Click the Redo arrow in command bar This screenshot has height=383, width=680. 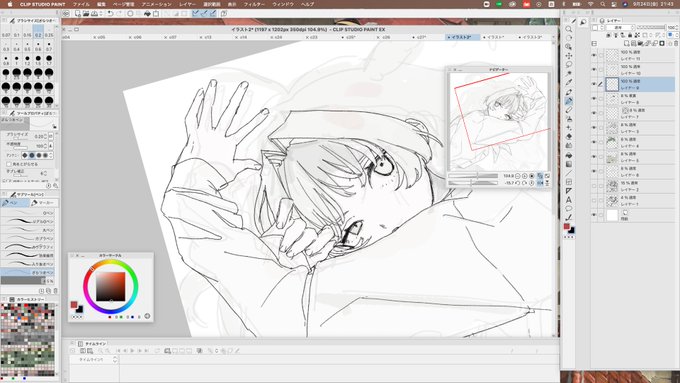pos(119,13)
